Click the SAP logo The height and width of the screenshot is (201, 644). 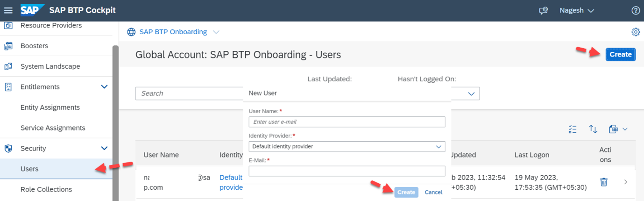32,10
